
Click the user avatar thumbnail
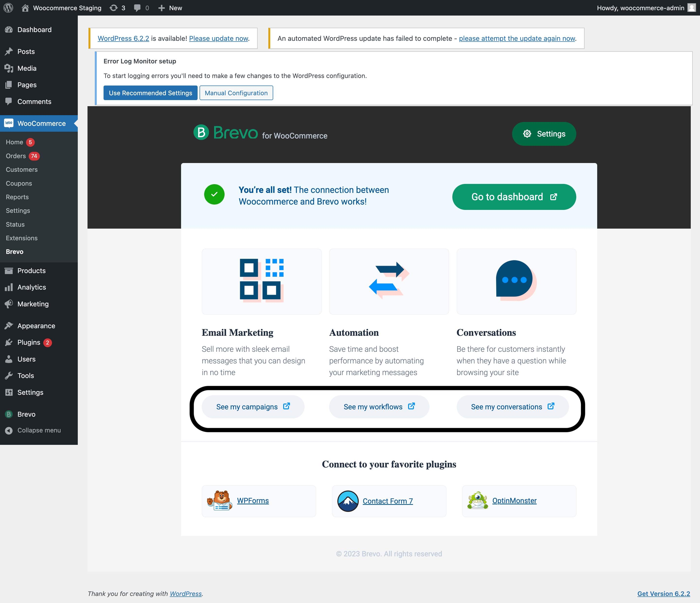click(691, 8)
